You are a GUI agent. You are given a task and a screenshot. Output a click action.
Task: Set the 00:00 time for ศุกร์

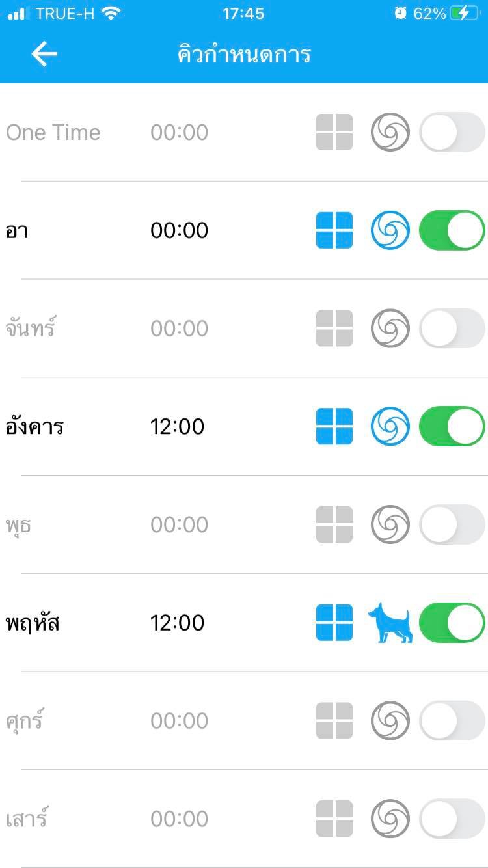tap(179, 720)
